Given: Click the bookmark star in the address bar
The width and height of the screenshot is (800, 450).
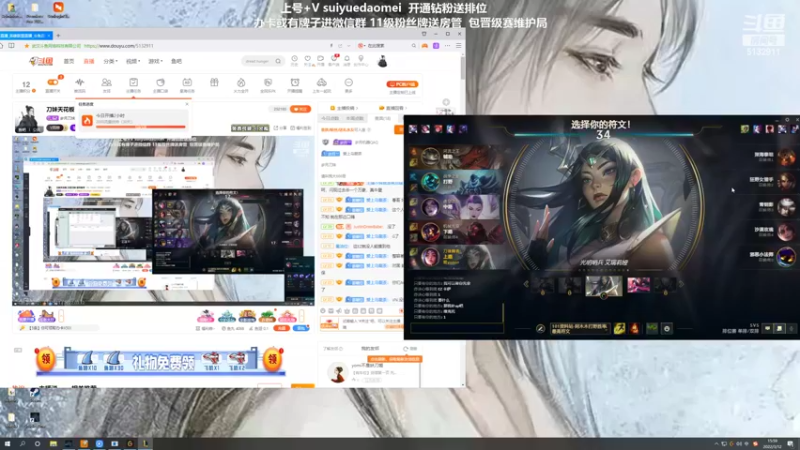Looking at the screenshot, I should pyautogui.click(x=27, y=46).
